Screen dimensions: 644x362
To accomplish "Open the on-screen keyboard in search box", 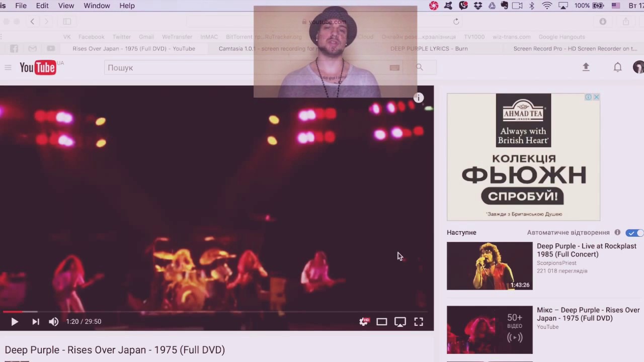I will point(394,67).
